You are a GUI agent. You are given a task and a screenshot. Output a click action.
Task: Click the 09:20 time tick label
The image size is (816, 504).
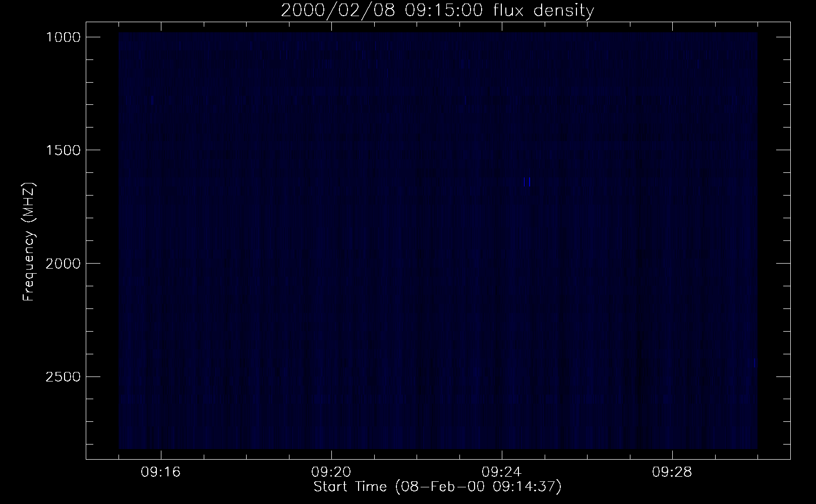click(331, 472)
